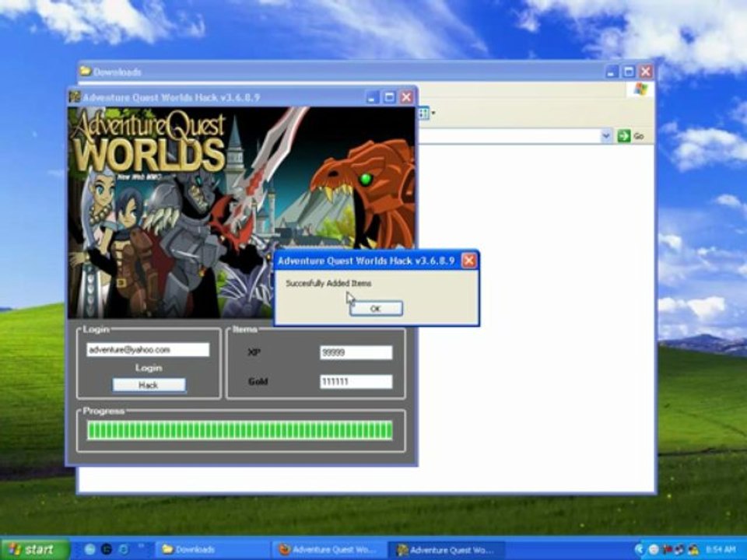Expand hidden tray icons arrow
The width and height of the screenshot is (747, 560).
pos(638,550)
